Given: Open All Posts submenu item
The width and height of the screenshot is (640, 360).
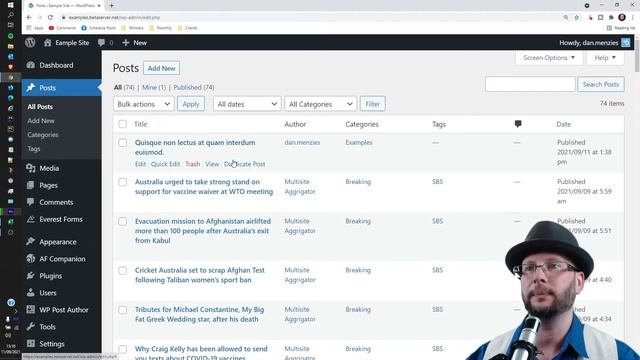Looking at the screenshot, I should [x=40, y=107].
